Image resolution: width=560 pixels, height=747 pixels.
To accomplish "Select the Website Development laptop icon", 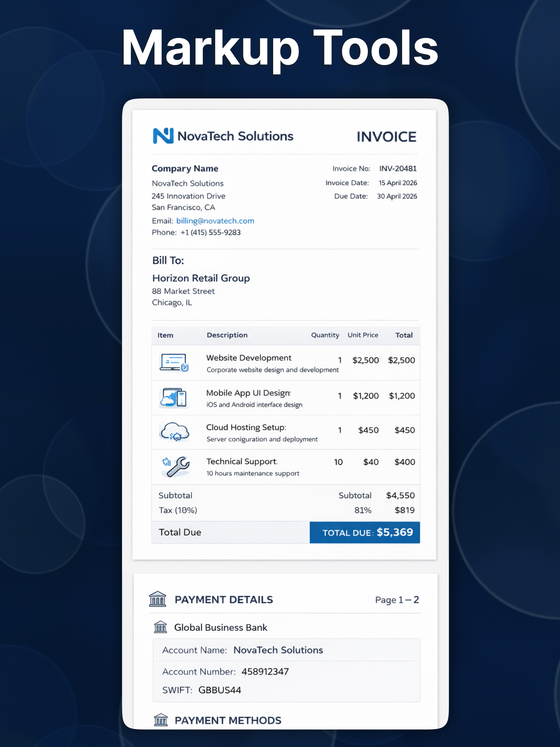I will [x=174, y=363].
